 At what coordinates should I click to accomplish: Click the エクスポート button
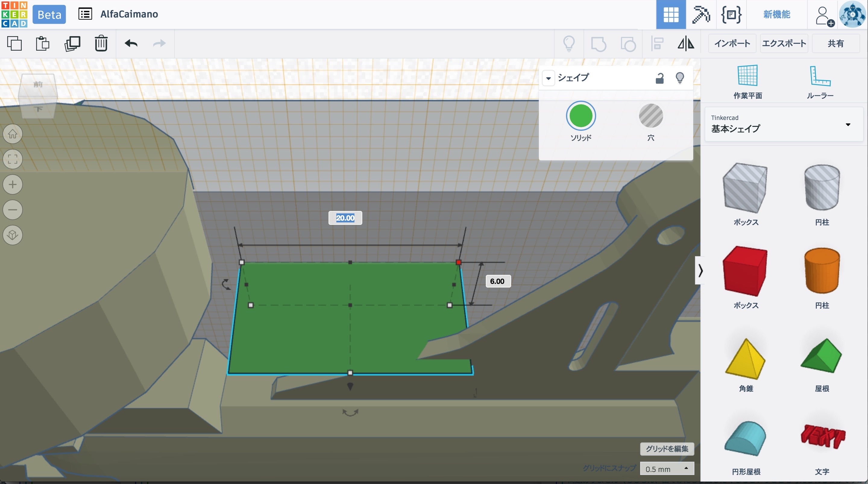click(x=784, y=43)
